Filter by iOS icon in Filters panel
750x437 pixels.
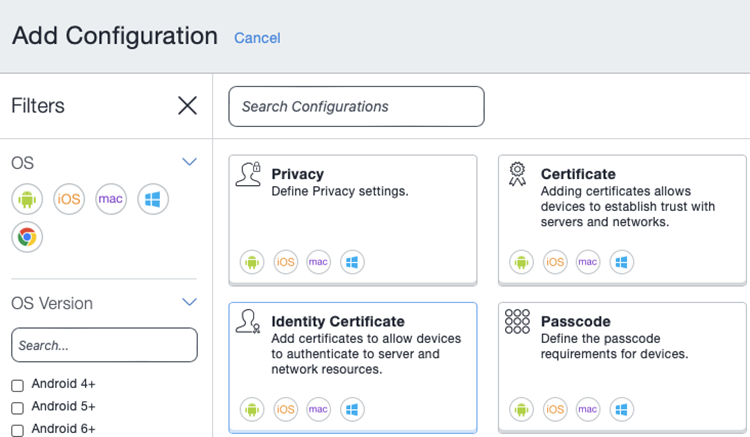69,199
